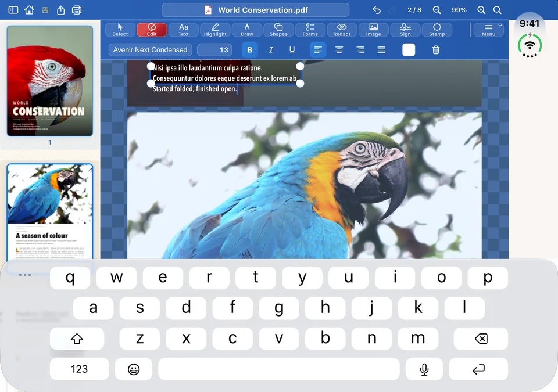Open keyboard options three-dot handle
This screenshot has height=392, width=558.
tap(25, 275)
